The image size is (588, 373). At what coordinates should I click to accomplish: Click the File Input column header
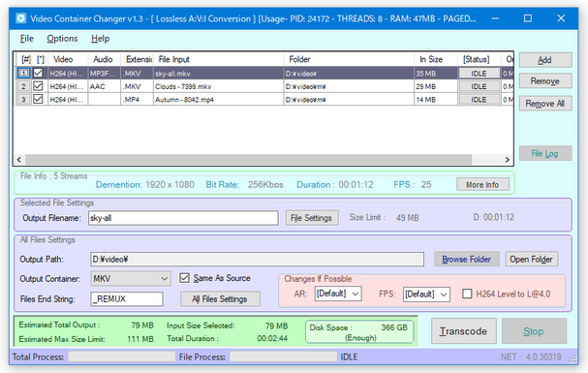218,59
